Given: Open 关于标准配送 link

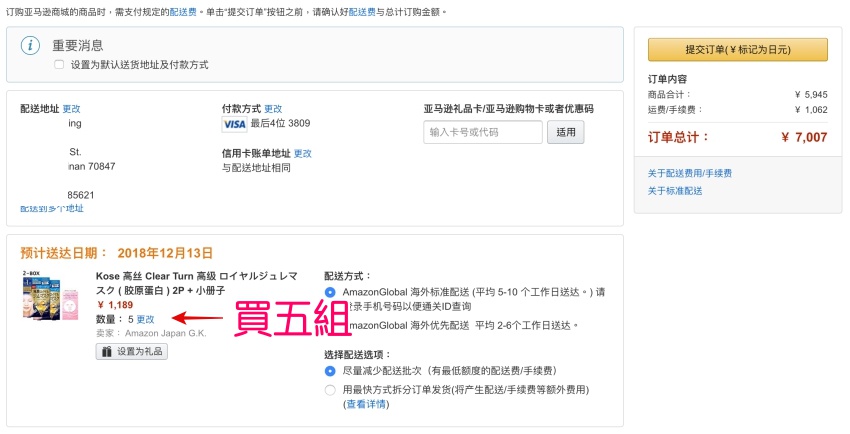Looking at the screenshot, I should pyautogui.click(x=674, y=191).
